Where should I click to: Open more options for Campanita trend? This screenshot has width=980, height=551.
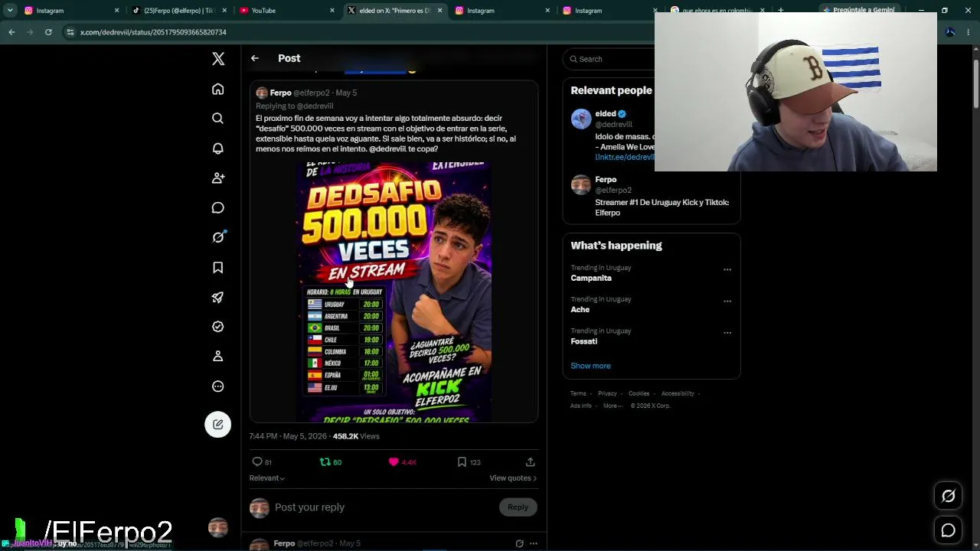point(727,269)
